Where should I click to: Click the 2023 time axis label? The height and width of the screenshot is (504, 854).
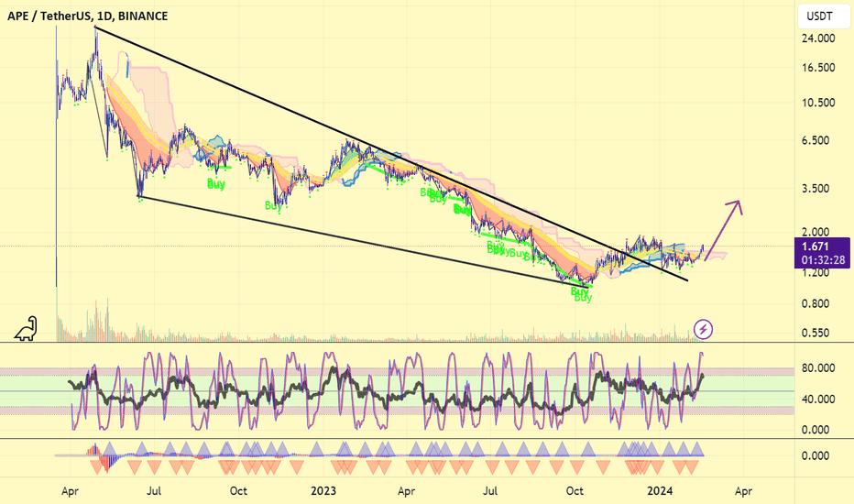(323, 491)
